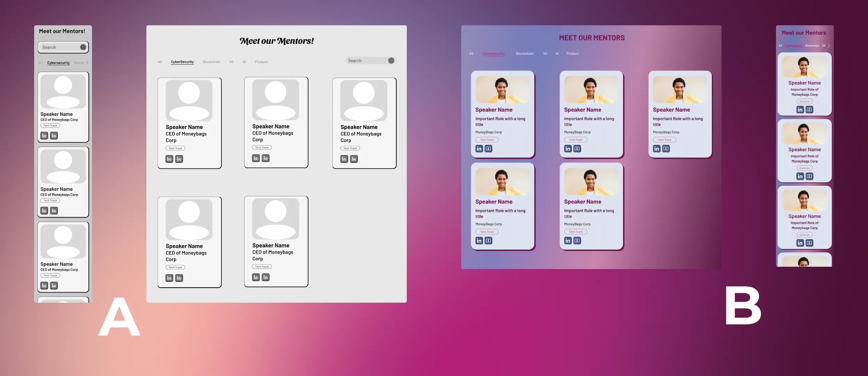868x376 pixels.
Task: Open LinkedIn icon on wireframe desktop mentor card
Action: 169,159
